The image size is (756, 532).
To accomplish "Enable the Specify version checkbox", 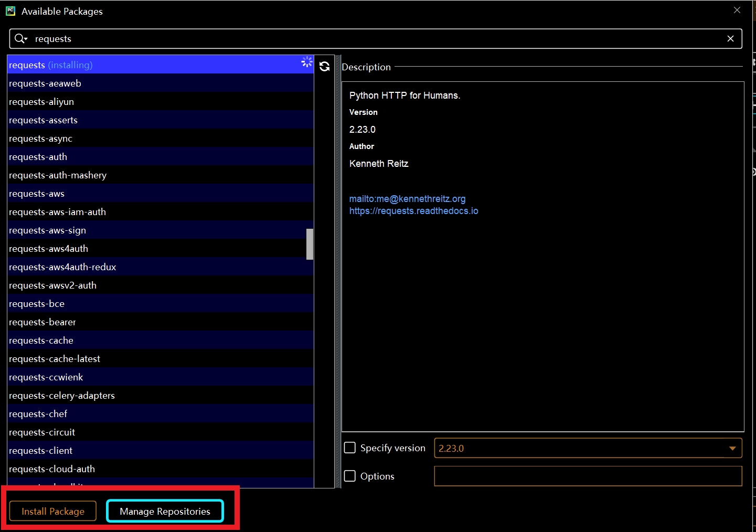I will 350,448.
